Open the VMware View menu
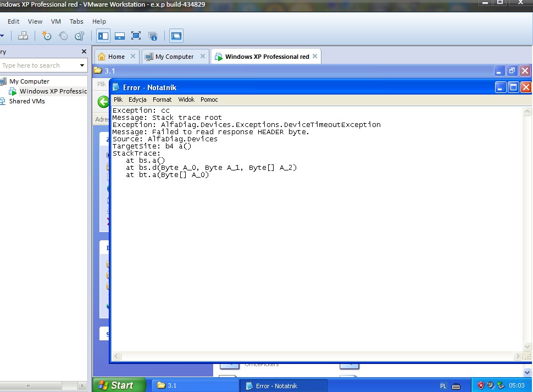This screenshot has height=392, width=533. click(35, 21)
